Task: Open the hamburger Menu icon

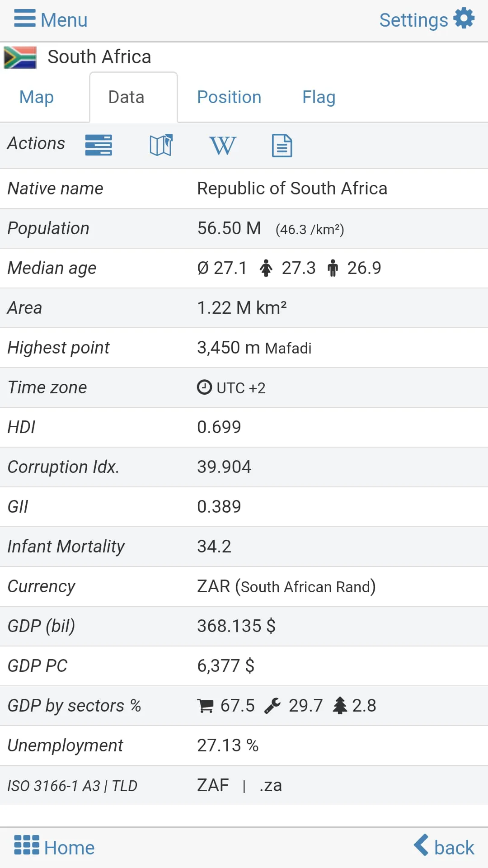Action: coord(24,19)
